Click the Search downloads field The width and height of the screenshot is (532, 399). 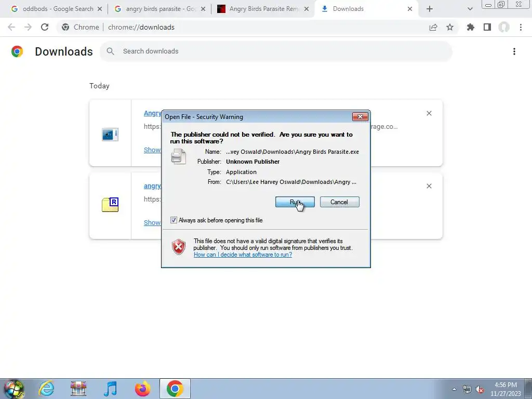click(x=276, y=51)
